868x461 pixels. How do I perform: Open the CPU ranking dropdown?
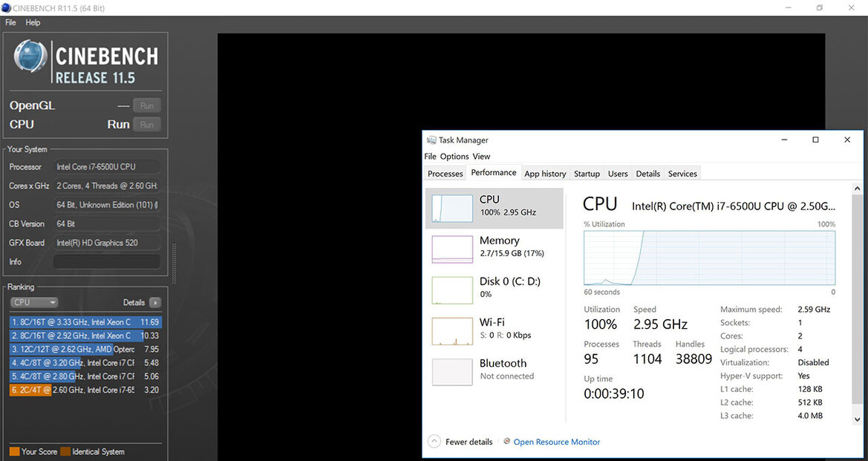(x=34, y=303)
